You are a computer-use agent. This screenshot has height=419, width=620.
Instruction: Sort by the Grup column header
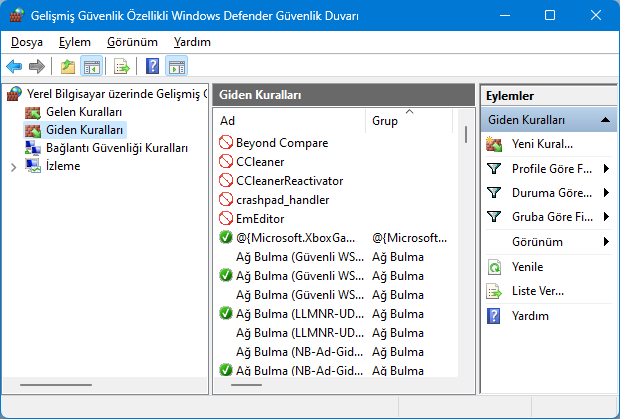[x=408, y=121]
